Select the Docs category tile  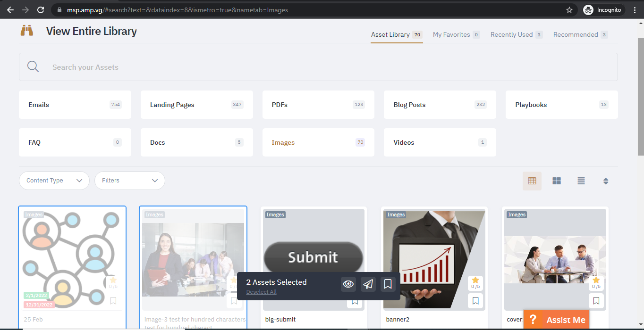pos(197,142)
